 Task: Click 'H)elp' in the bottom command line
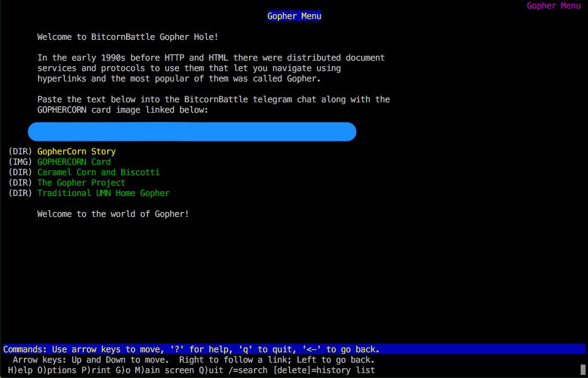coord(20,370)
